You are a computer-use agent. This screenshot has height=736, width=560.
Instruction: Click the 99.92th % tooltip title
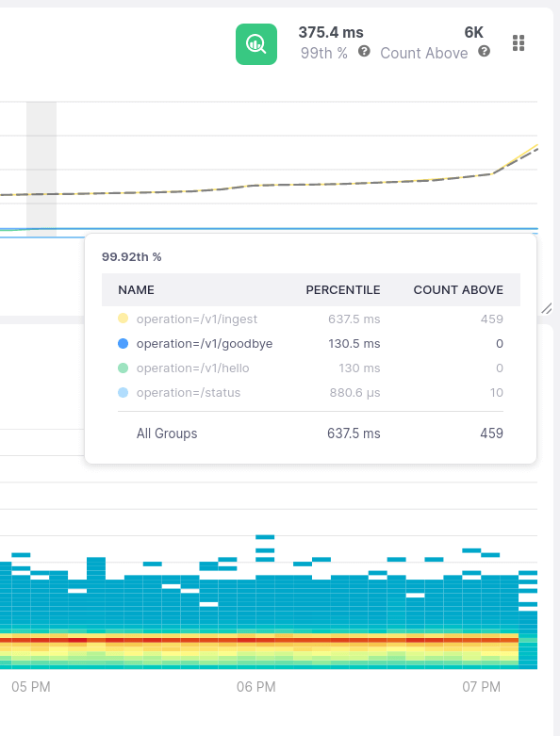[131, 256]
